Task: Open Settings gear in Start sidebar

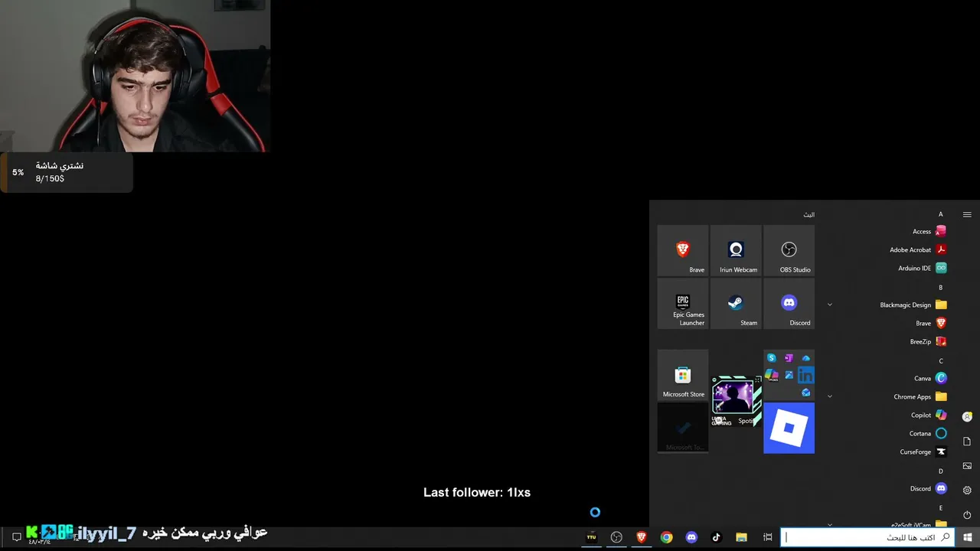Action: click(x=967, y=491)
